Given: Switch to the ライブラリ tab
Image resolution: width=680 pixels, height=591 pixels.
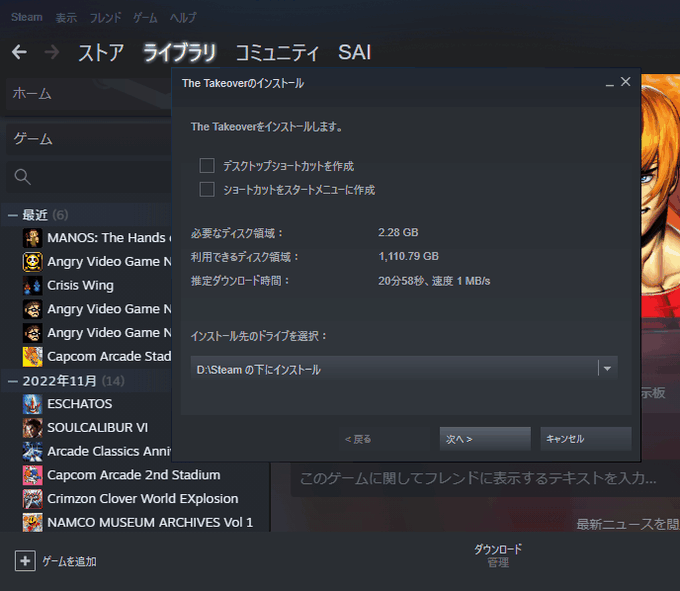Looking at the screenshot, I should tap(180, 53).
